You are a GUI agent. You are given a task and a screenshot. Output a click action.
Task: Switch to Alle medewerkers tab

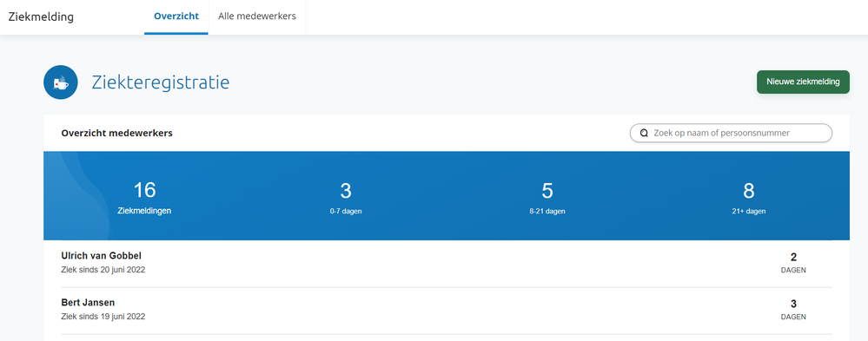pyautogui.click(x=257, y=16)
